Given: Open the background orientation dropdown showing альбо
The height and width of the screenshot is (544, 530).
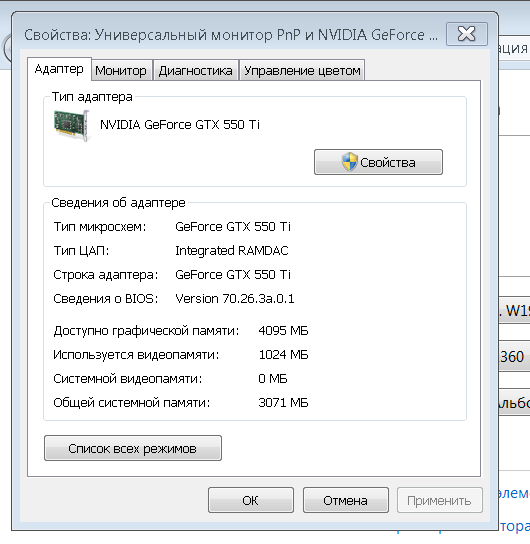Looking at the screenshot, I should coord(514,402).
